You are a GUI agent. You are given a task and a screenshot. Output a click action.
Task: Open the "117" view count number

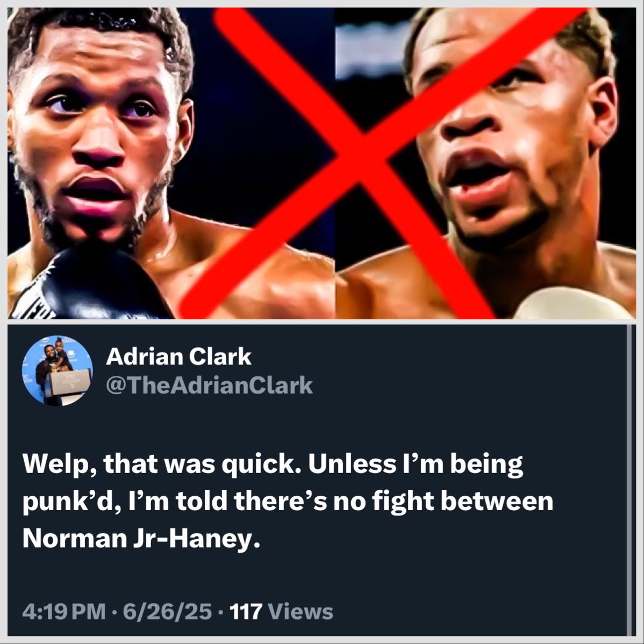tap(246, 612)
